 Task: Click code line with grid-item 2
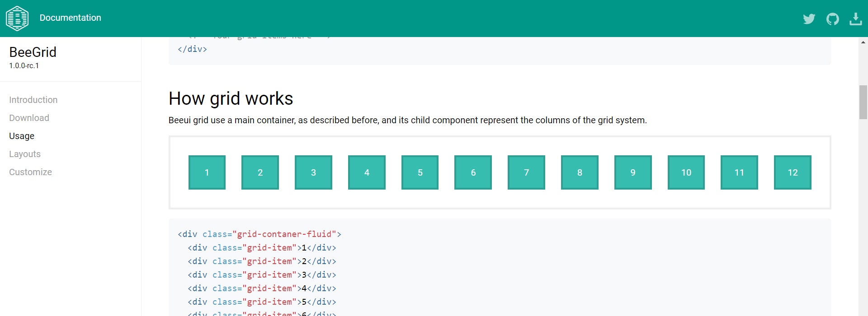pos(262,261)
